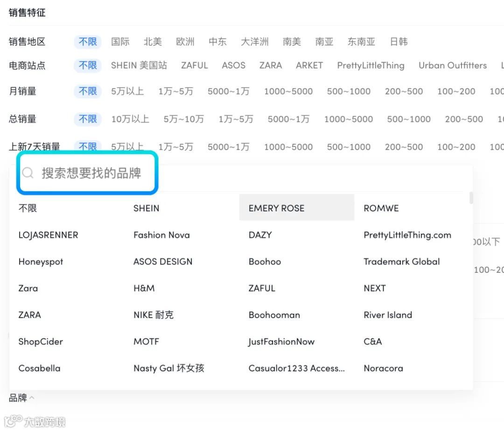Set total sales to 1000~5000
Screen dimensions: 504x431
click(x=349, y=119)
